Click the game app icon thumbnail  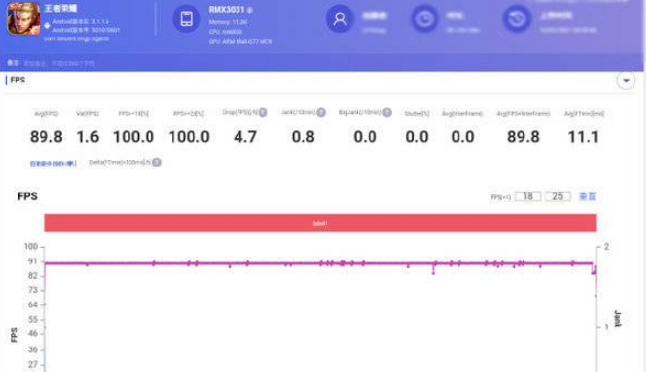pos(23,19)
